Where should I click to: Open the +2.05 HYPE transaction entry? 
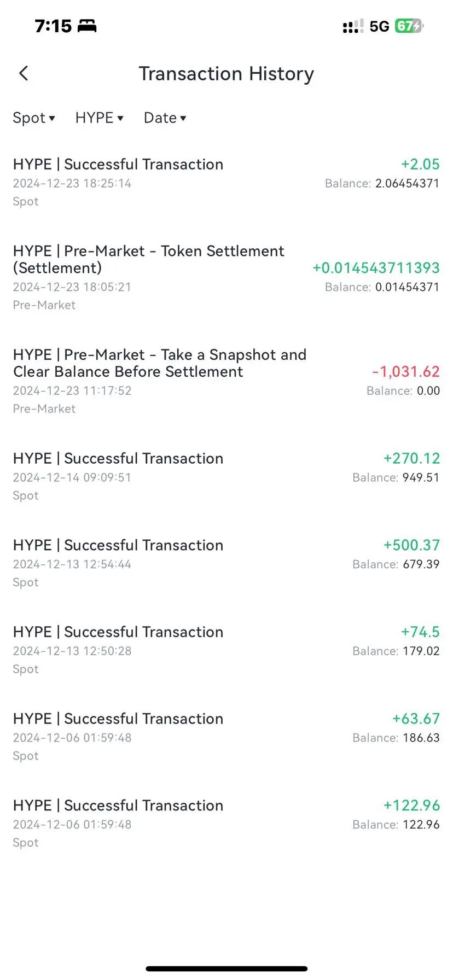tap(226, 183)
